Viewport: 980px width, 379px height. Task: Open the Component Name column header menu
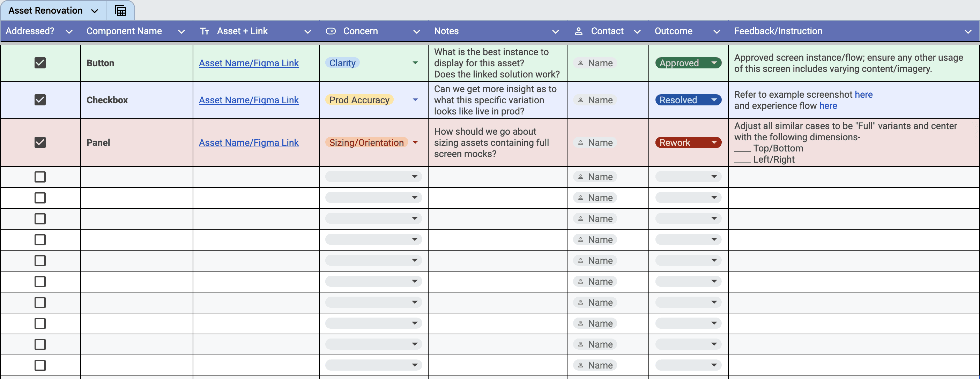coord(181,31)
